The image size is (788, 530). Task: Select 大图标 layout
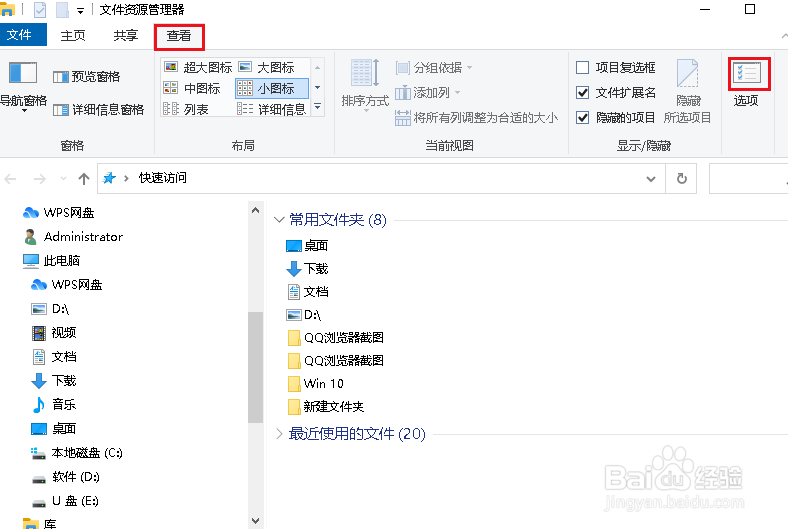point(266,67)
